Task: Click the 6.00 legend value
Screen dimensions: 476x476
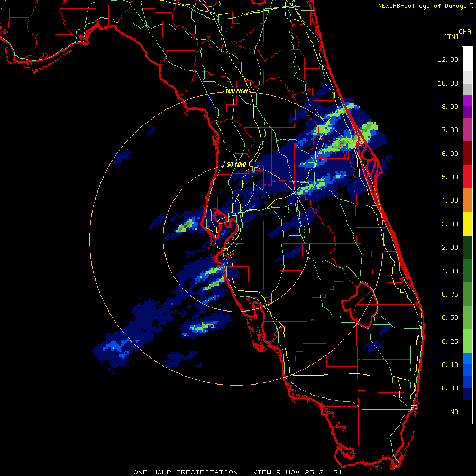Action: pos(450,153)
